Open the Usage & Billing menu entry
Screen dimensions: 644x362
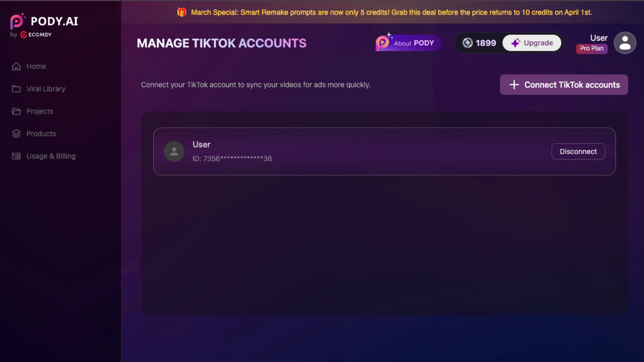51,156
